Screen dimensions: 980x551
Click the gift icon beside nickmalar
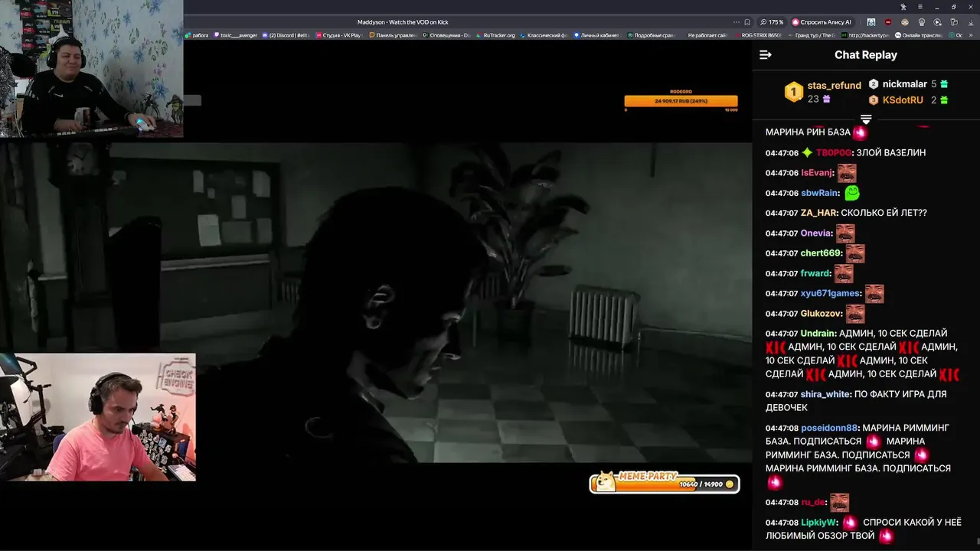(944, 84)
